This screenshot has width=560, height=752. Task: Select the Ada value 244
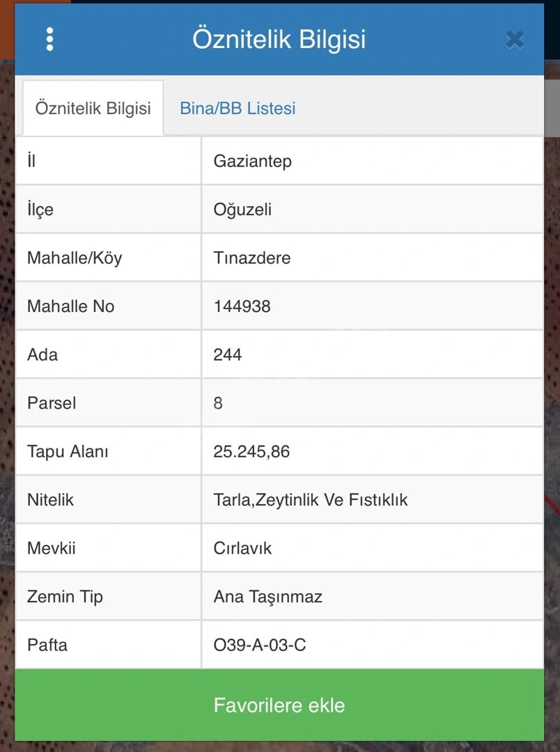click(228, 355)
